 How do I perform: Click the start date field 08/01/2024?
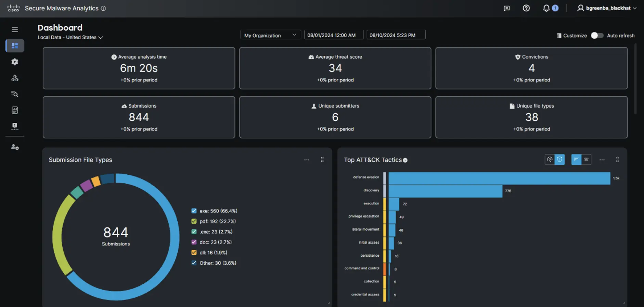pos(333,35)
